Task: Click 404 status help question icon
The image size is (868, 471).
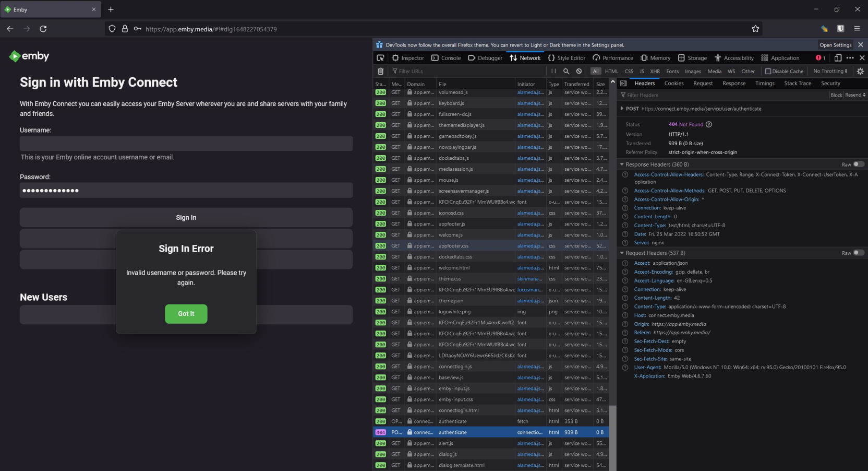Action: pos(708,124)
